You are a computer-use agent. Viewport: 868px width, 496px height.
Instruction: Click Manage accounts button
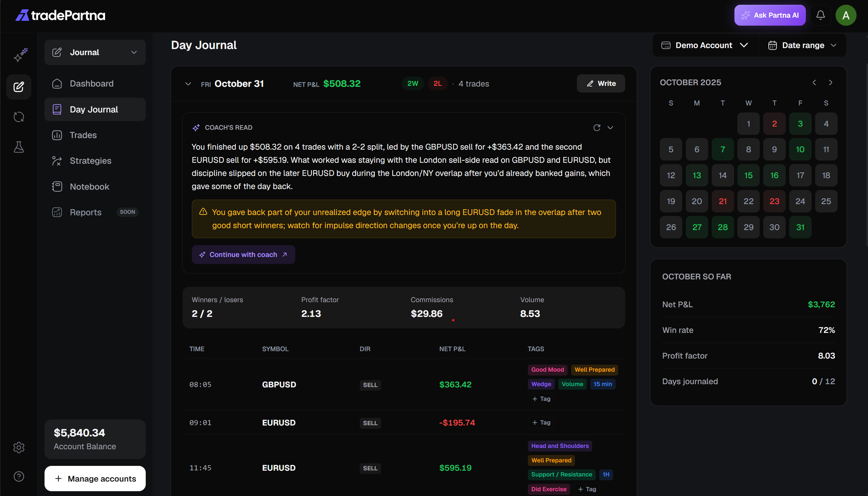pos(95,478)
